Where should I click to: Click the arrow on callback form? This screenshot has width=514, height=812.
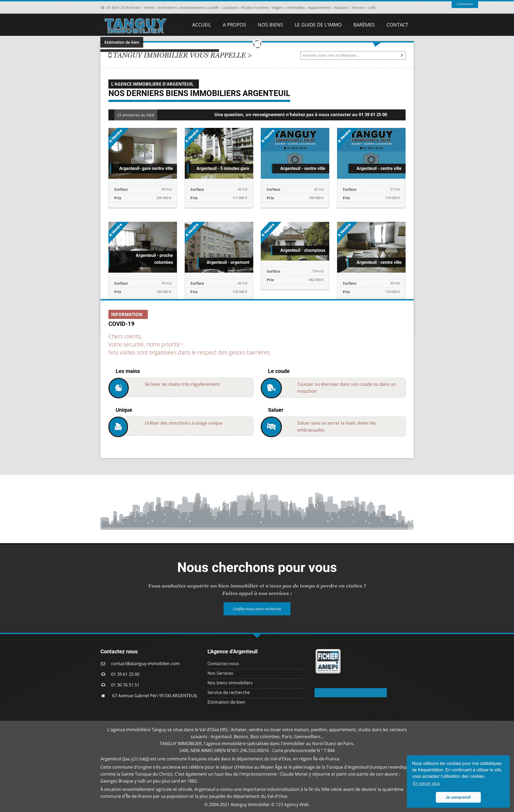[x=403, y=55]
